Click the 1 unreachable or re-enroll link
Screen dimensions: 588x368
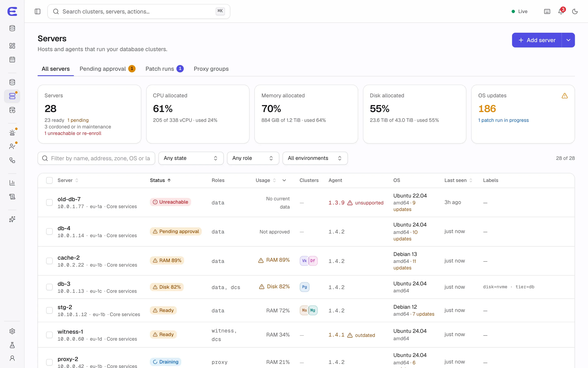[73, 133]
